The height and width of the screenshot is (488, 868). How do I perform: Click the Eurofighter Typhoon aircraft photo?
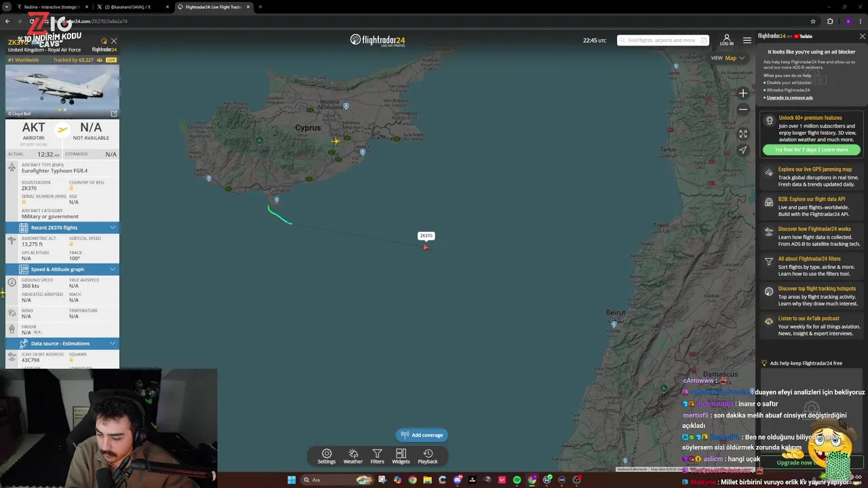62,91
